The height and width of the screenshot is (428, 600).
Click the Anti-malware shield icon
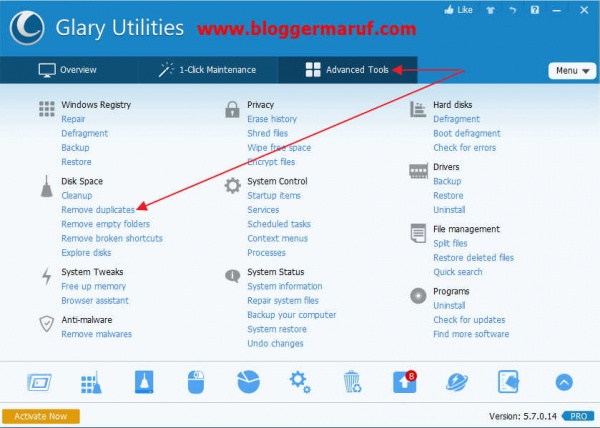[46, 324]
